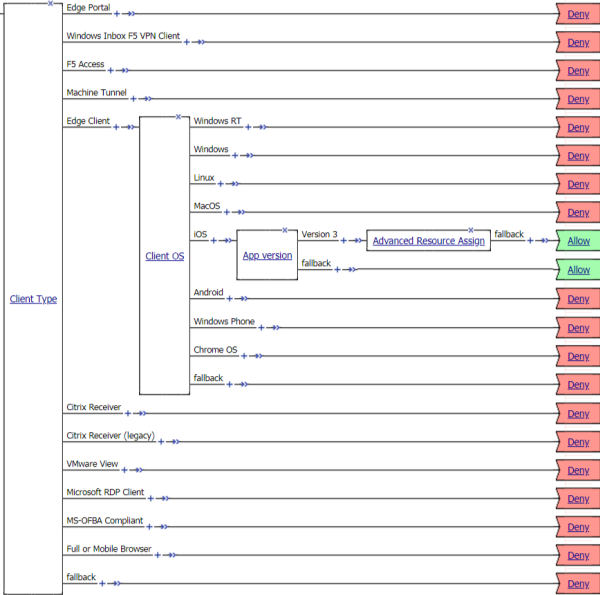Click the plus icon on Windows RT branch

(248, 127)
